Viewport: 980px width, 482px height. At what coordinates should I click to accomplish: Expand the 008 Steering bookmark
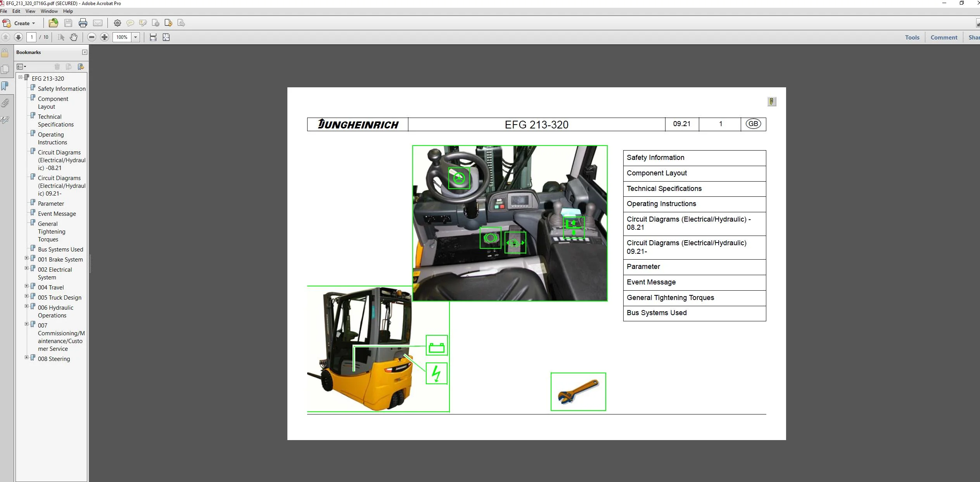click(27, 357)
